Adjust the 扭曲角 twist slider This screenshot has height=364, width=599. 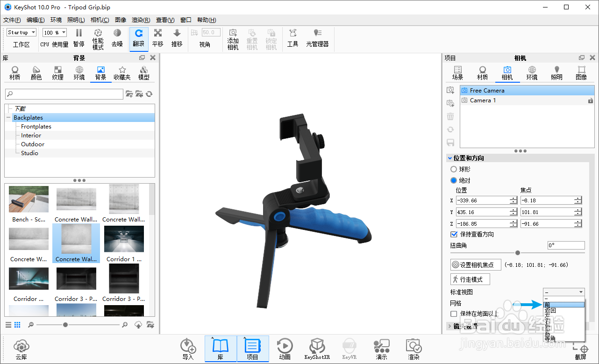[x=518, y=252]
